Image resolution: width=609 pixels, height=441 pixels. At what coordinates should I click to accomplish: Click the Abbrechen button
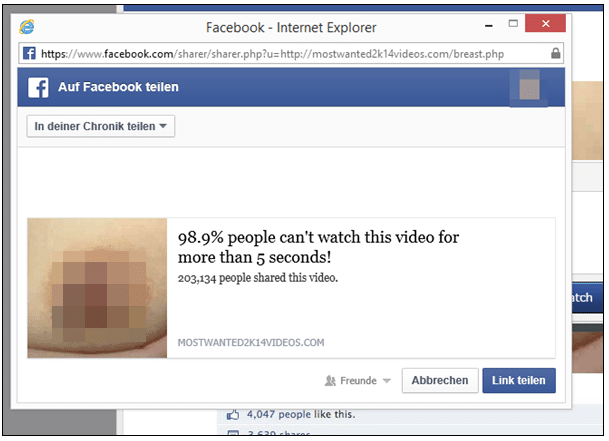pos(440,380)
